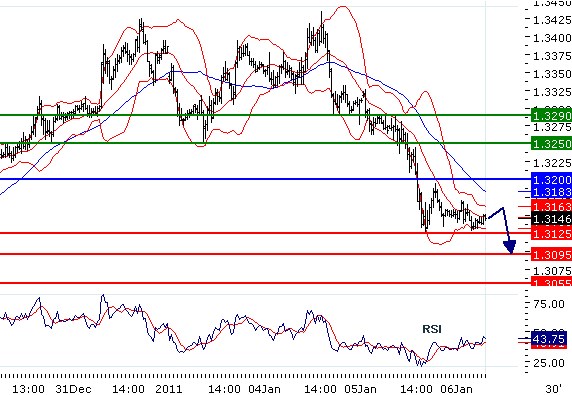Image resolution: width=572 pixels, height=395 pixels.
Task: Click the 05Jan date axis label
Action: pos(360,389)
